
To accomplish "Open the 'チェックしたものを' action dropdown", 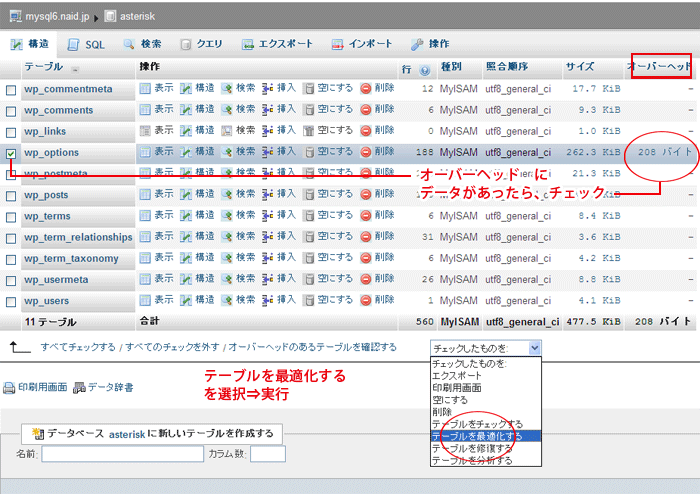I will [486, 347].
